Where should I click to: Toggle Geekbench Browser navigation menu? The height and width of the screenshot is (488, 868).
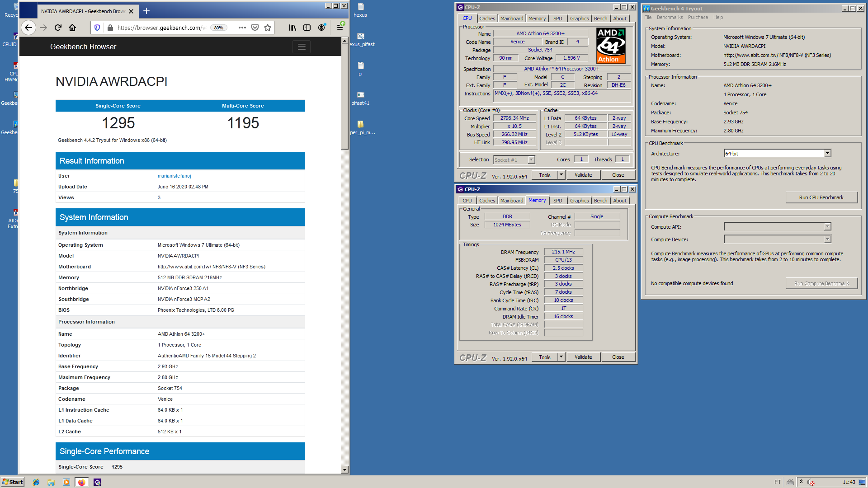tap(302, 47)
